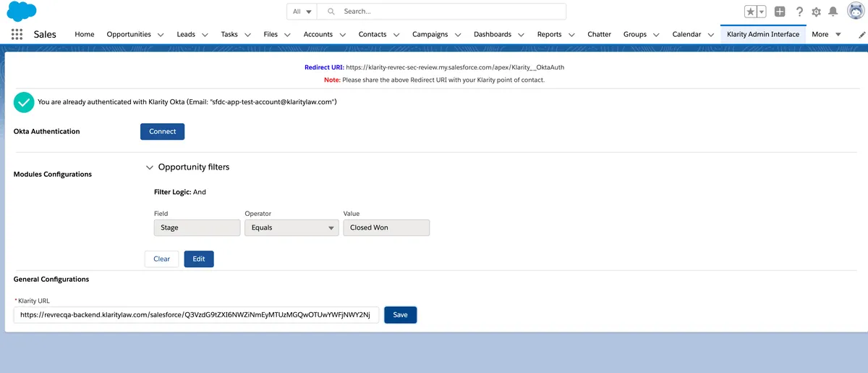Screen dimensions: 868x373
Task: Expand the Reports tab chevron
Action: [571, 34]
